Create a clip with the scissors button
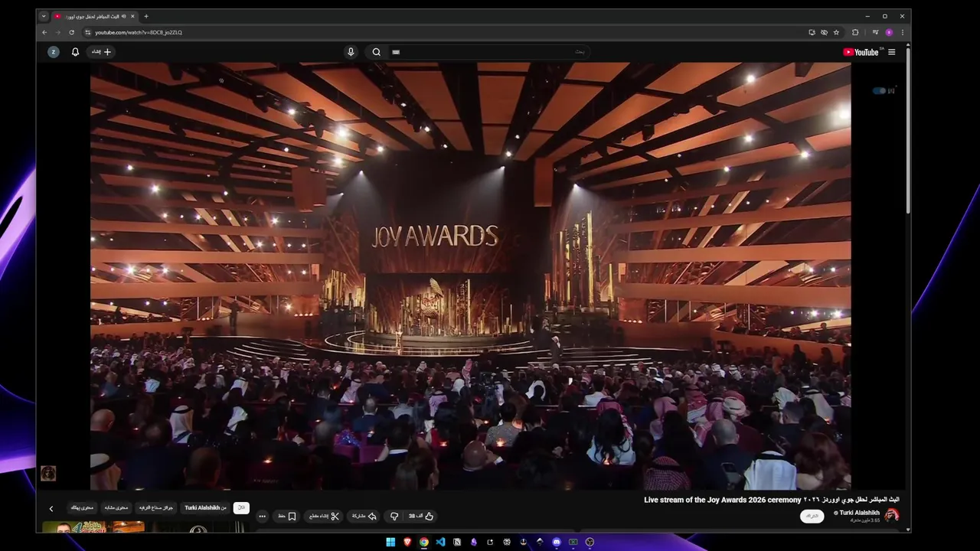The image size is (980, 551). coord(324,517)
